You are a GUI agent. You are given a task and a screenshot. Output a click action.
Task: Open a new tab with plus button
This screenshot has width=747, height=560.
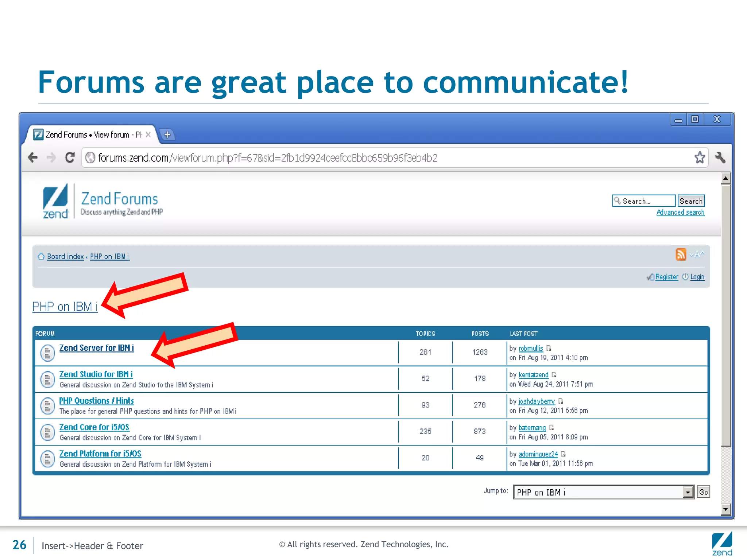167,135
